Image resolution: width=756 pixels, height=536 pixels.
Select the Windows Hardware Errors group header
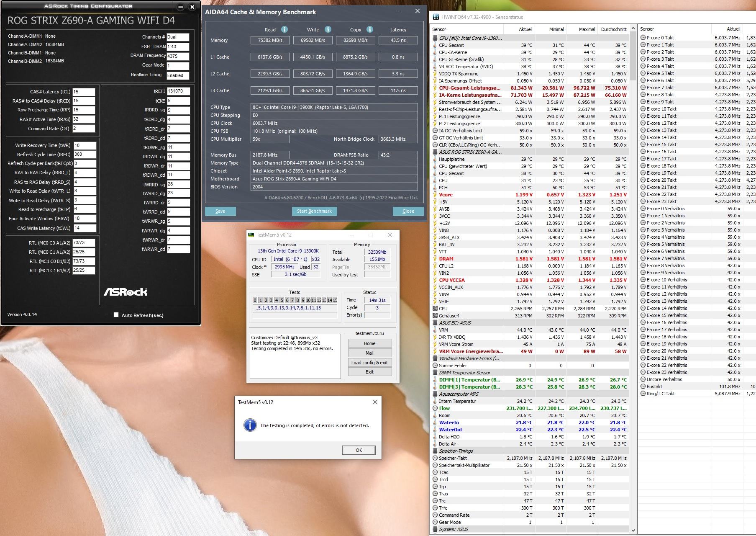click(530, 358)
